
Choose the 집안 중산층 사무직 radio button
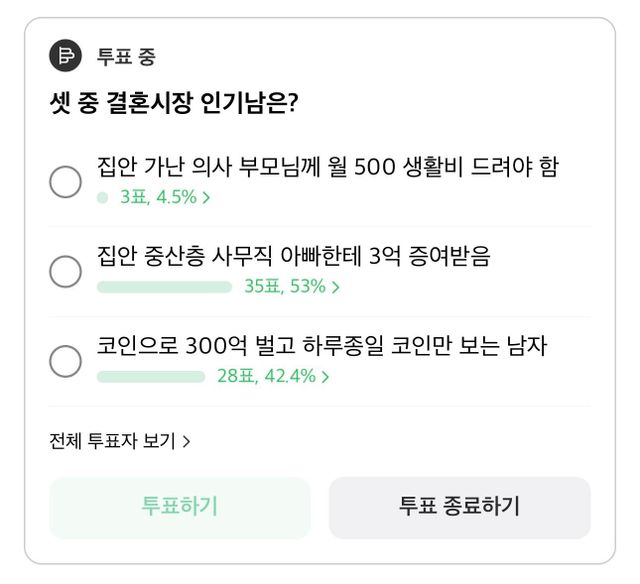(x=66, y=271)
